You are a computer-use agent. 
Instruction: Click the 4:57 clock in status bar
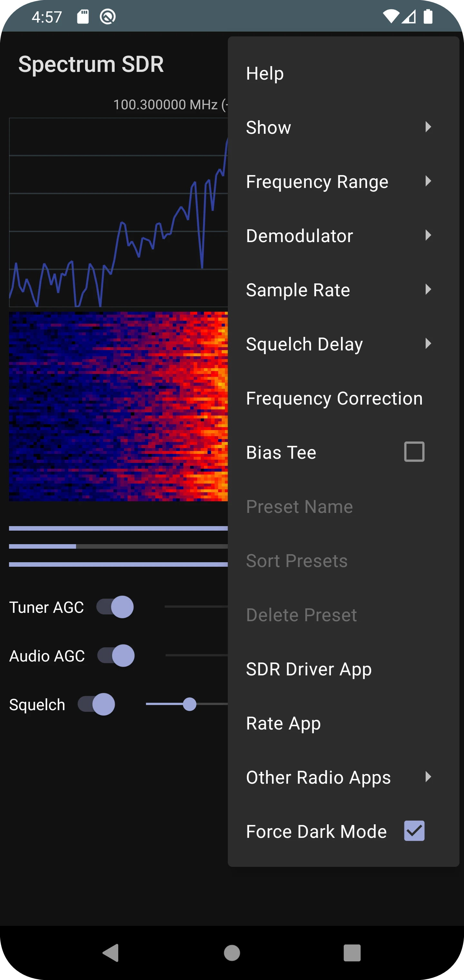(47, 17)
